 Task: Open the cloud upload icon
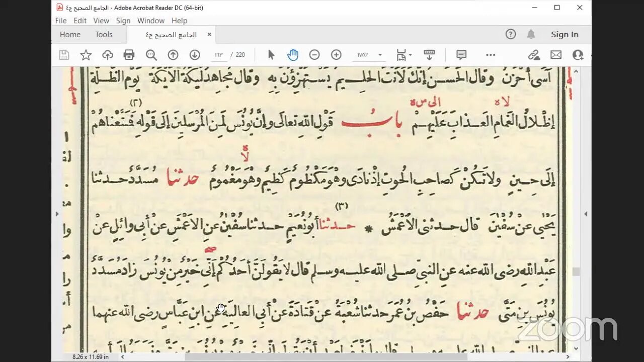[108, 55]
